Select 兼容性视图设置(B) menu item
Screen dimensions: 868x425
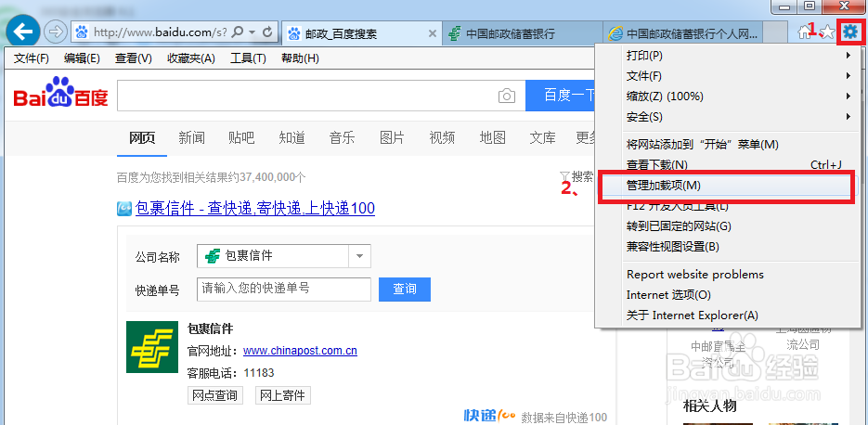[728, 247]
